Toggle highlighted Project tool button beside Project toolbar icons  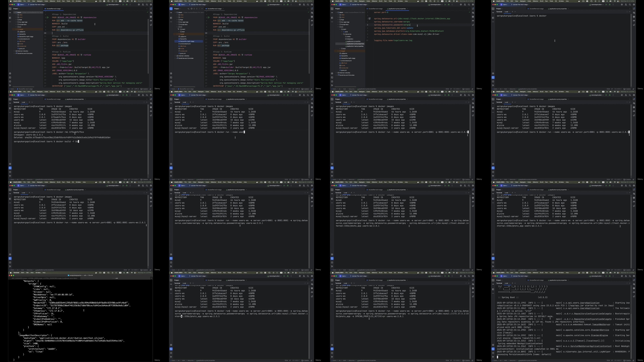pos(171,9)
